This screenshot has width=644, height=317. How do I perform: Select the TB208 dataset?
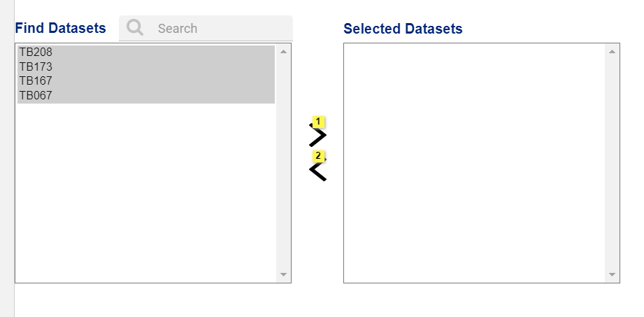(x=146, y=52)
